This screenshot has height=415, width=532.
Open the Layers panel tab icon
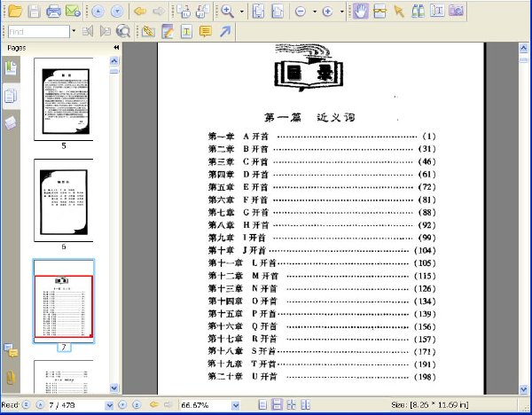(11, 123)
